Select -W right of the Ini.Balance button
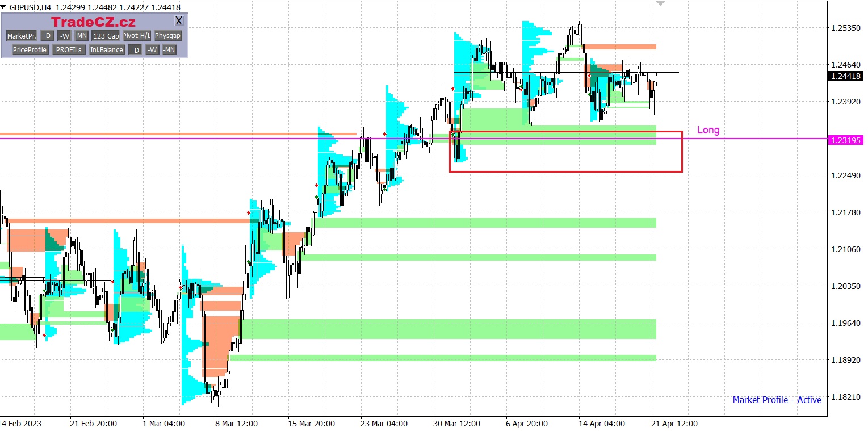868x431 pixels. pyautogui.click(x=152, y=50)
